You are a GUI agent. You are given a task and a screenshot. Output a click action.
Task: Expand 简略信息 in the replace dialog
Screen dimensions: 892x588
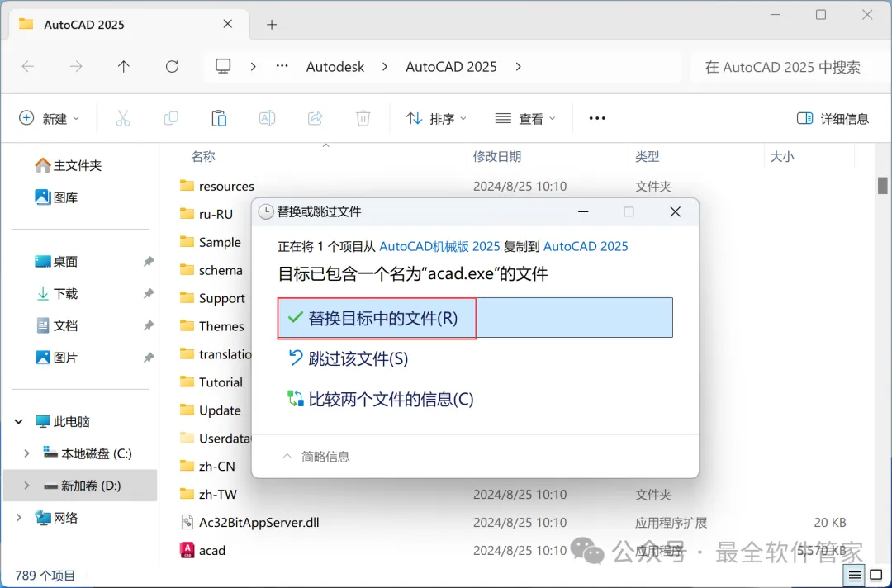pos(316,457)
